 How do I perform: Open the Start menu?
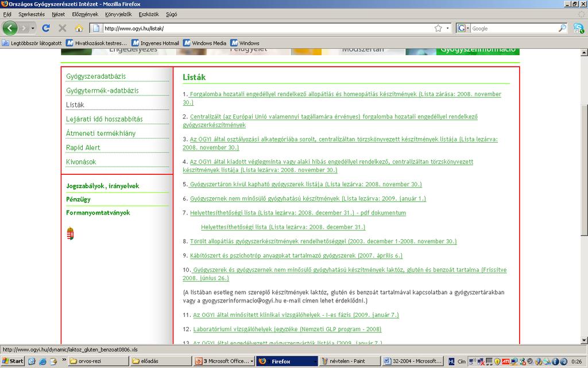click(13, 361)
